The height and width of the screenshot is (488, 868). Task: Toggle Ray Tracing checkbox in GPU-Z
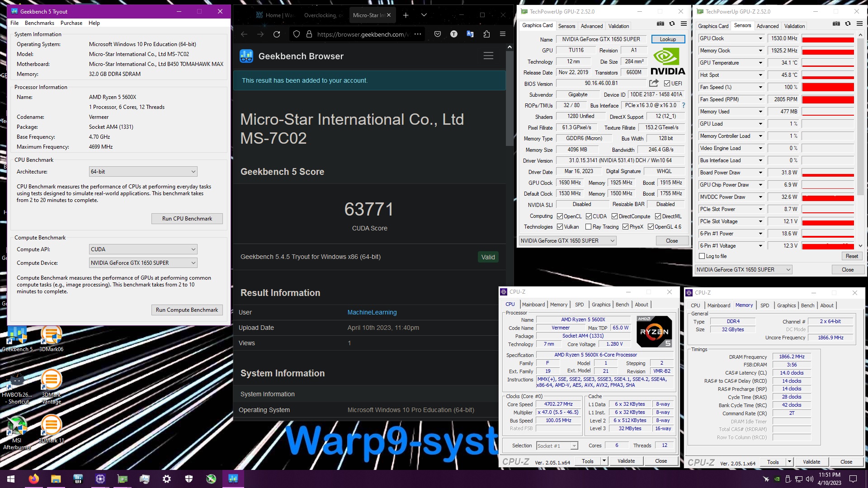point(588,227)
